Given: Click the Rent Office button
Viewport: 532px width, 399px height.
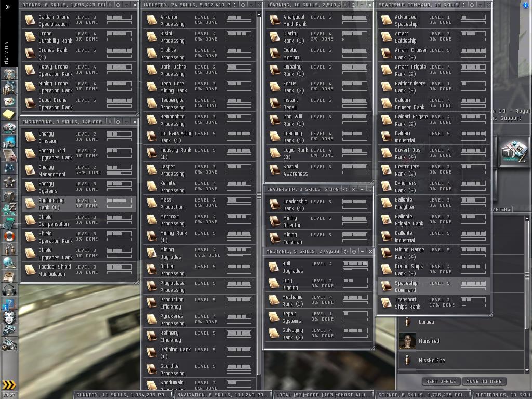Looking at the screenshot, I should pos(441,381).
